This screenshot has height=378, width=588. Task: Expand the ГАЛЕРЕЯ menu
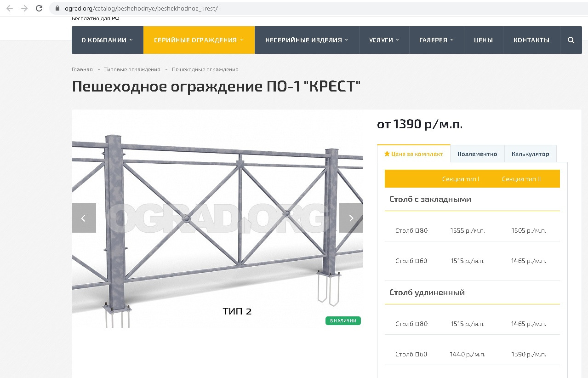pos(436,40)
